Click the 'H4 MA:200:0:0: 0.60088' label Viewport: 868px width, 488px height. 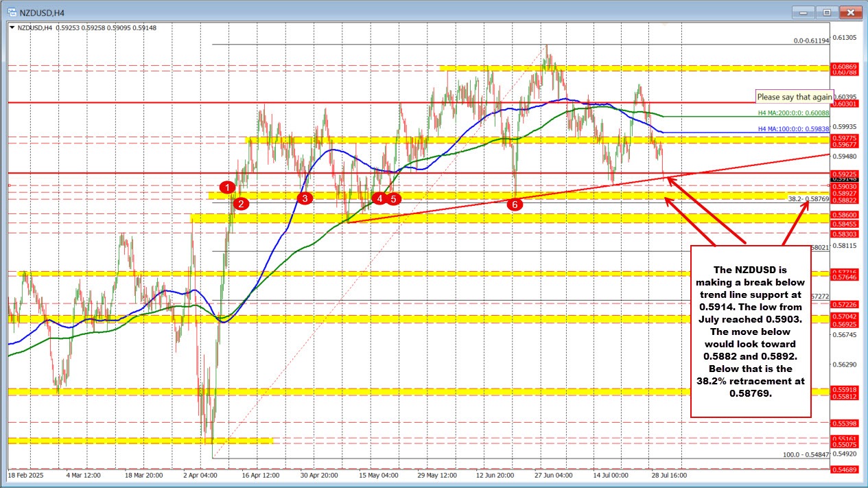(x=793, y=113)
